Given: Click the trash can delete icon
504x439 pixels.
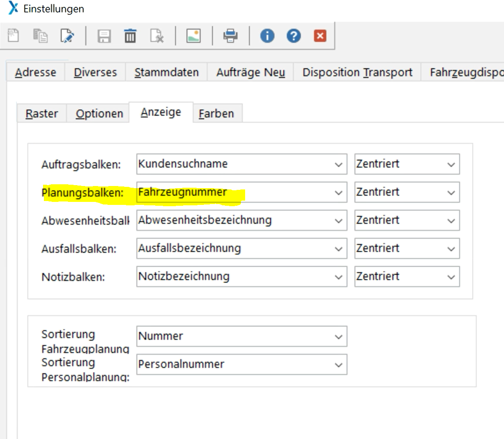Looking at the screenshot, I should pos(130,37).
